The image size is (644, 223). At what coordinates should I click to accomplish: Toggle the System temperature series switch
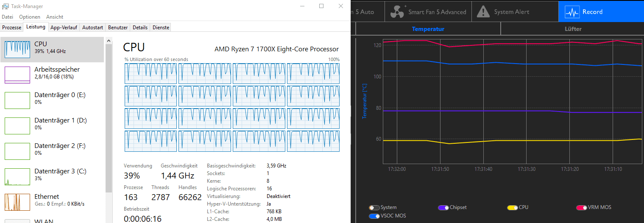pos(374,208)
